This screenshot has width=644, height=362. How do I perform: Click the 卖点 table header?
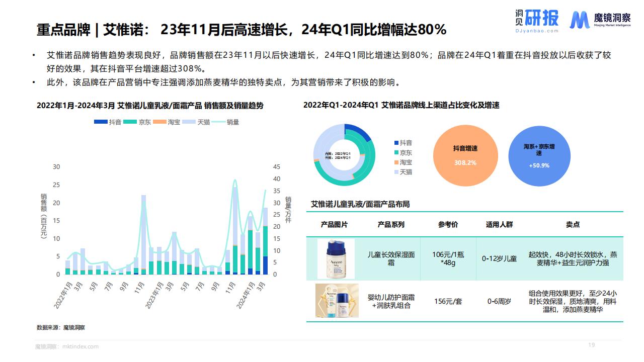573,224
